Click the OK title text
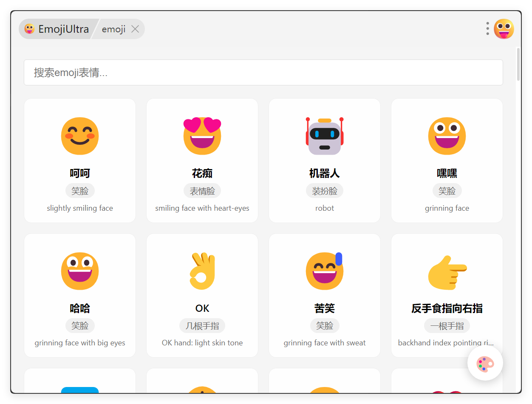The width and height of the screenshot is (532, 404). [202, 308]
